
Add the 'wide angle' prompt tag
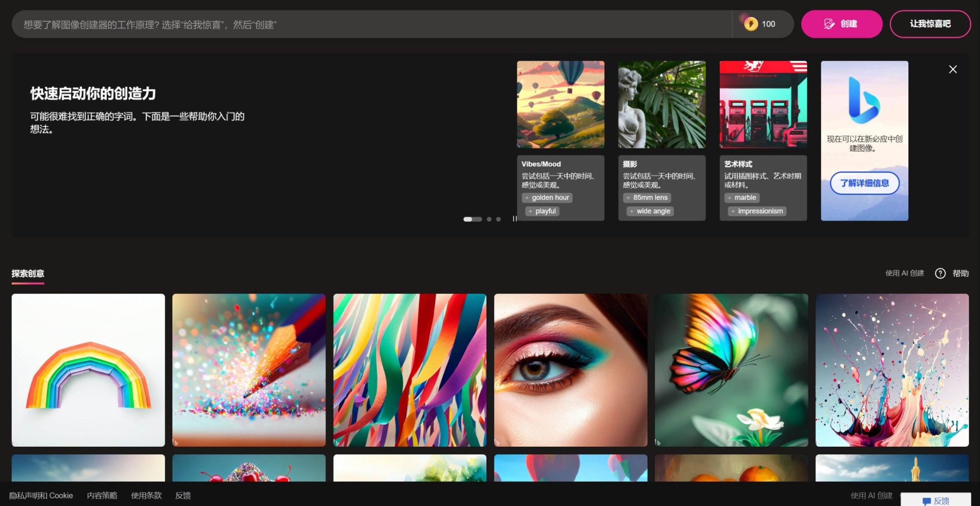(650, 211)
